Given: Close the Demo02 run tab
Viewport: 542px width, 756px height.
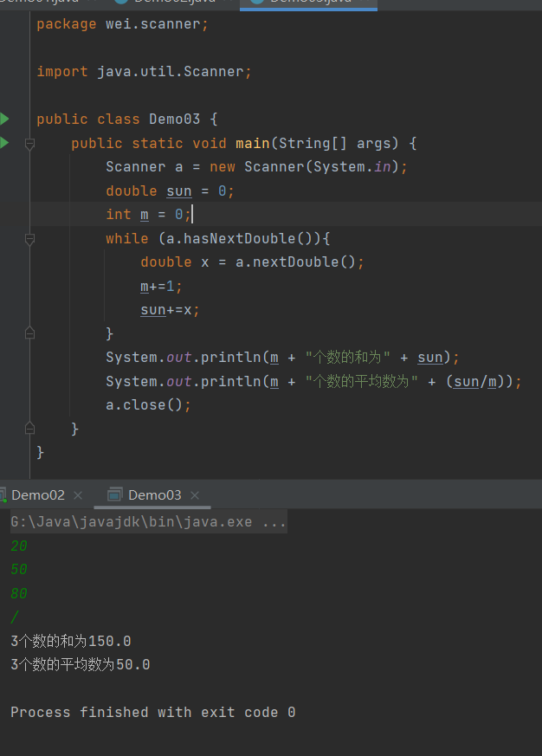Looking at the screenshot, I should coord(78,495).
